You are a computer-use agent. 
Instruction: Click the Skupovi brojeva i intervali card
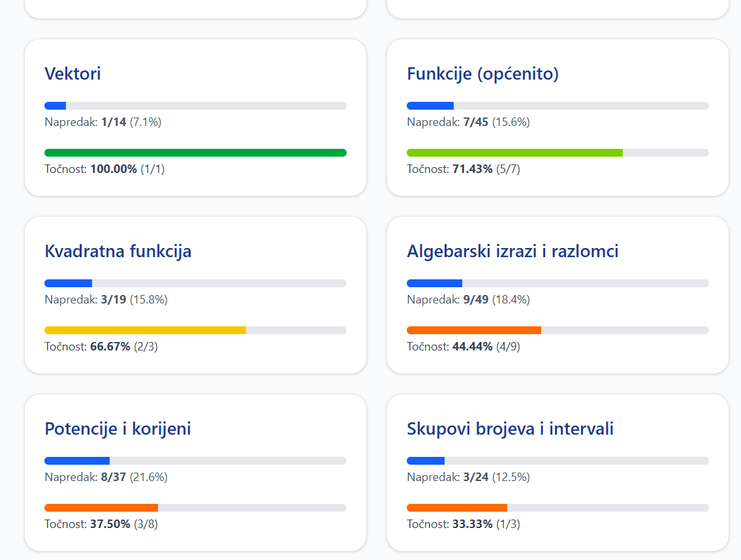(558, 472)
